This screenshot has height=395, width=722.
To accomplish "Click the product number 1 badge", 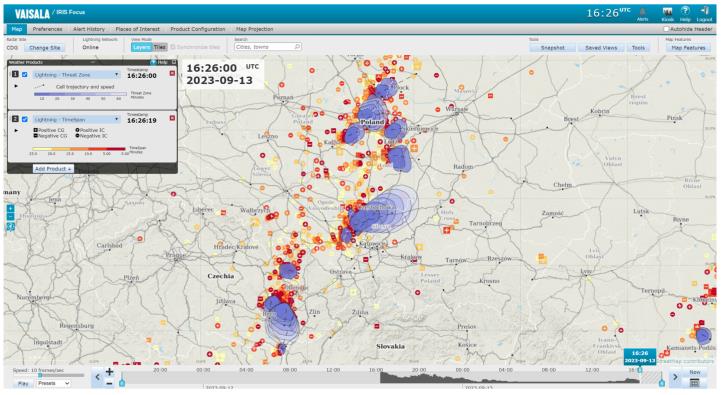I will [x=15, y=74].
